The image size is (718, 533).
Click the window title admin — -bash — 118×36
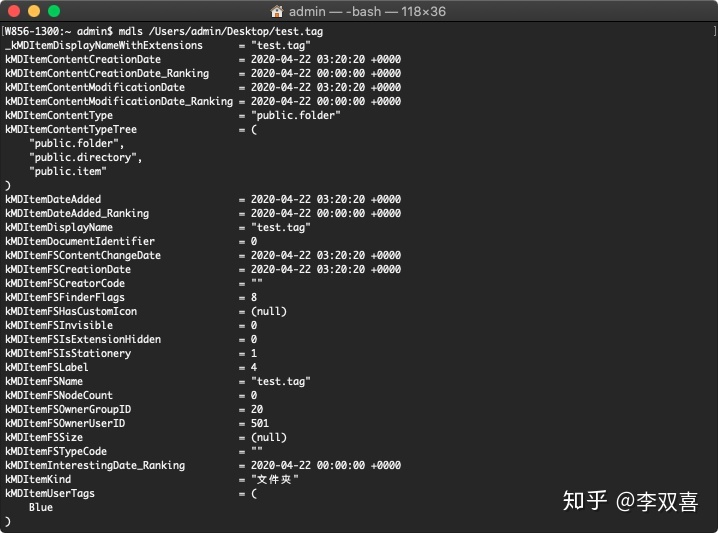tap(367, 11)
